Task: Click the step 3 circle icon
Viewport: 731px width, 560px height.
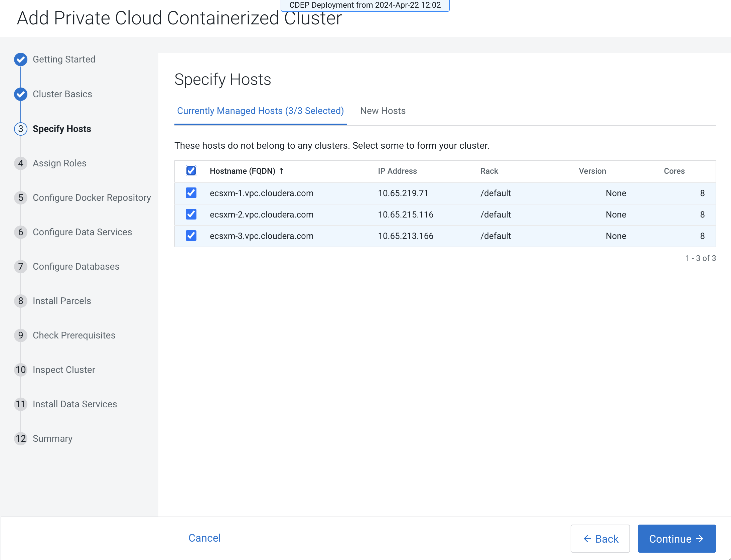Action: [x=21, y=129]
